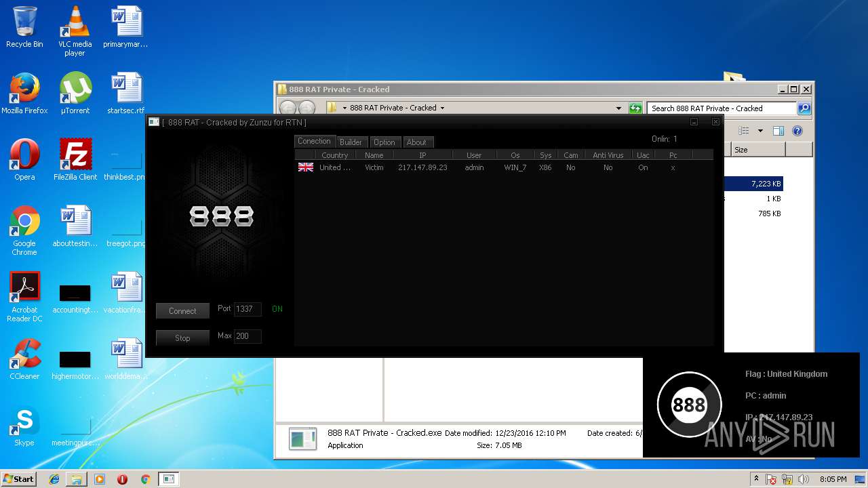Select worlddema... document icon on desktop
Viewport: 868px width, 488px height.
(x=126, y=359)
